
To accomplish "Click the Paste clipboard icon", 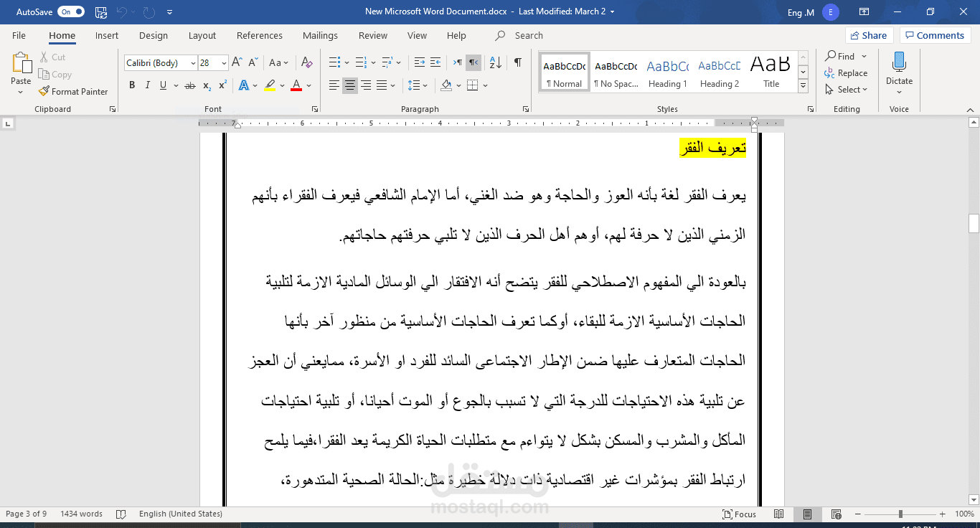I will click(x=22, y=63).
